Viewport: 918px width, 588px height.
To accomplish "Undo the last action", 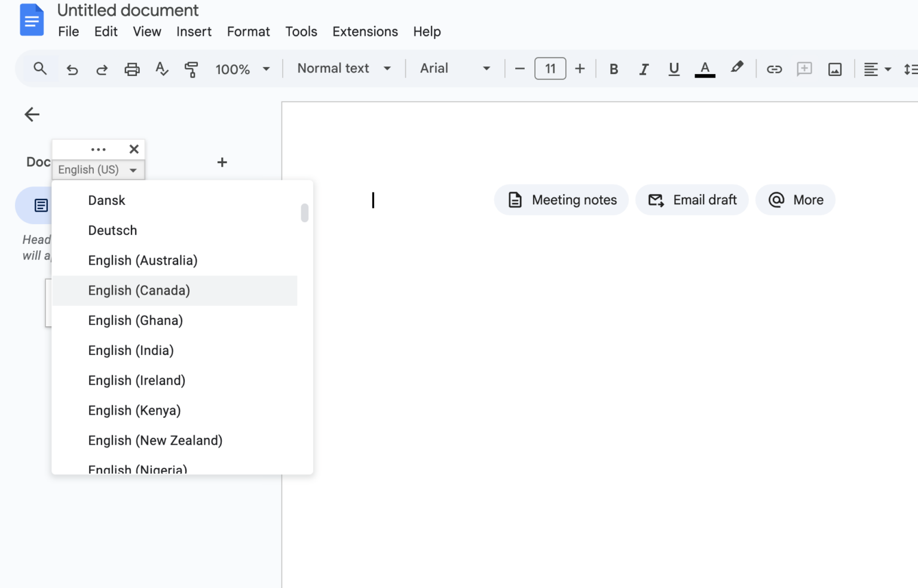I will 72,69.
